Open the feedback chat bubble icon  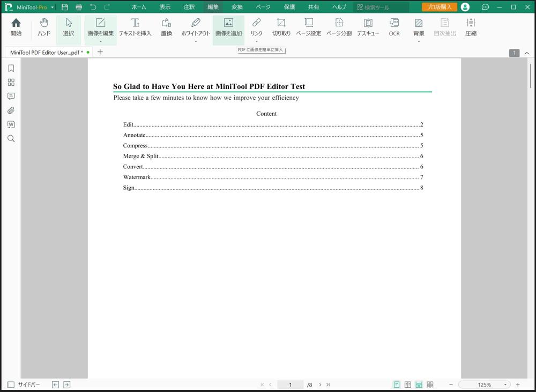tap(485, 7)
